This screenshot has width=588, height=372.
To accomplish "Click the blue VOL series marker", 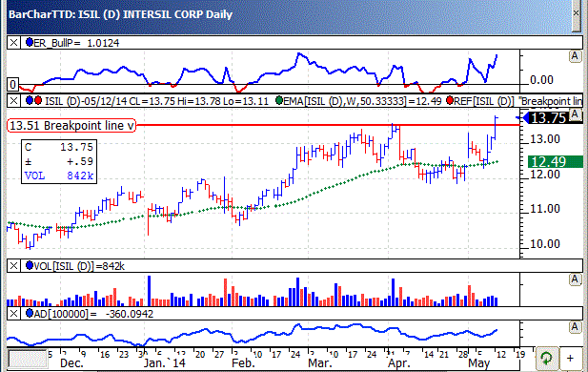I will pos(30,266).
